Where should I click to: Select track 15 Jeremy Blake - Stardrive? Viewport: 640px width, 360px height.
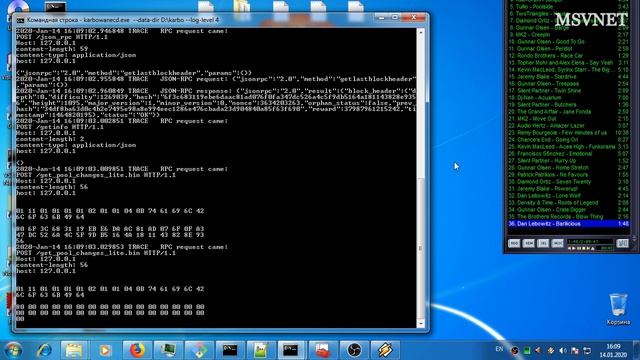(x=569, y=77)
